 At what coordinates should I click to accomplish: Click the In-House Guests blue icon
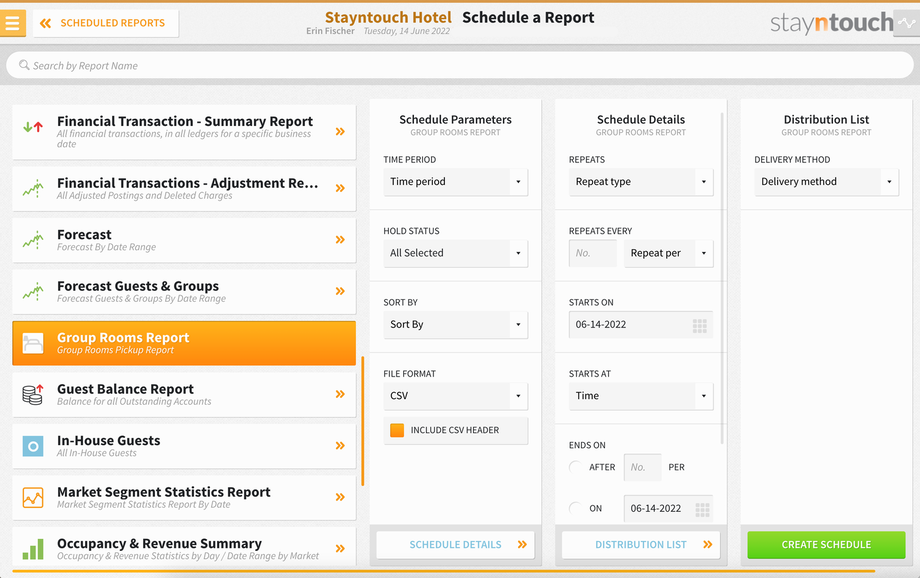[33, 446]
